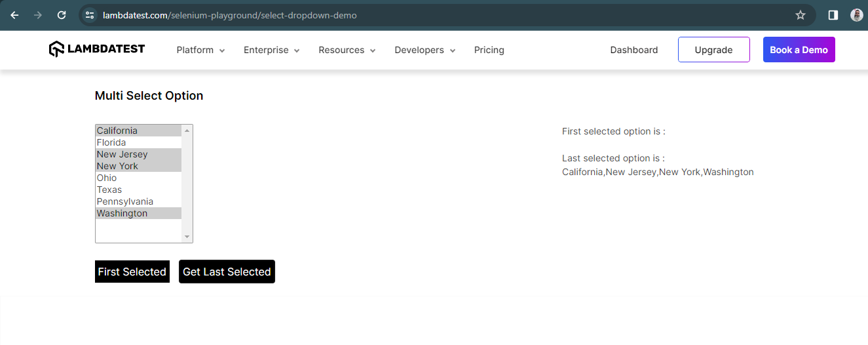Select Washington in the list
The height and width of the screenshot is (345, 868).
point(138,213)
